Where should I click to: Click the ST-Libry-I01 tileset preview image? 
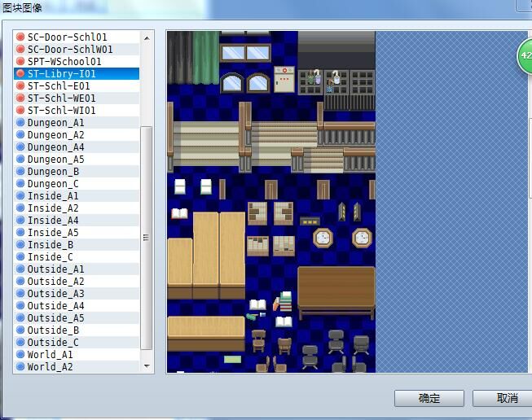(x=271, y=202)
